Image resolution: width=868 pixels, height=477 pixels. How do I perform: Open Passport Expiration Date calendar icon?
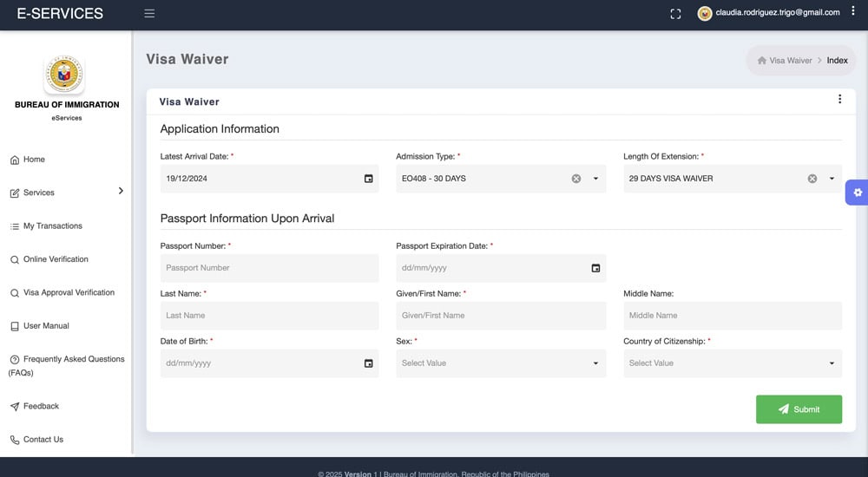click(x=595, y=268)
